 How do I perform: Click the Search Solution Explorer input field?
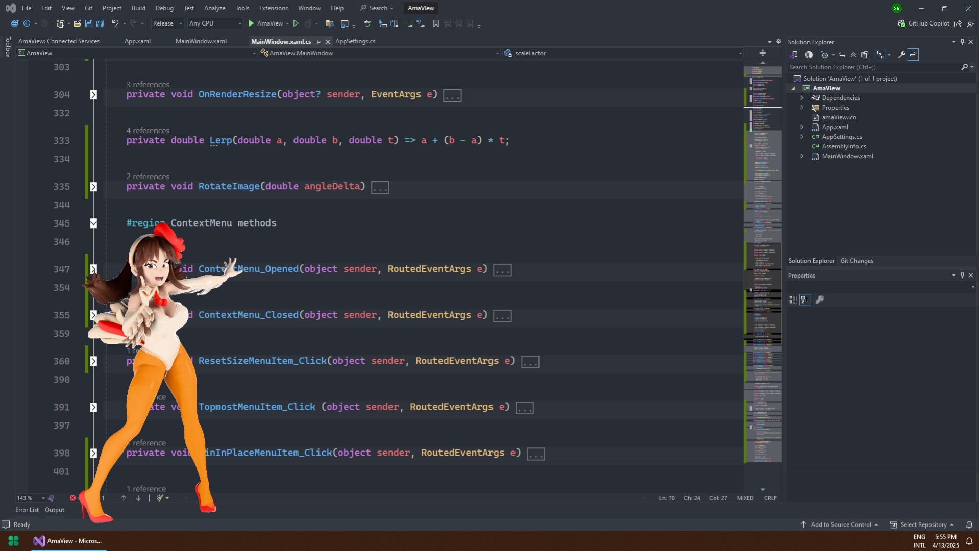(x=868, y=67)
